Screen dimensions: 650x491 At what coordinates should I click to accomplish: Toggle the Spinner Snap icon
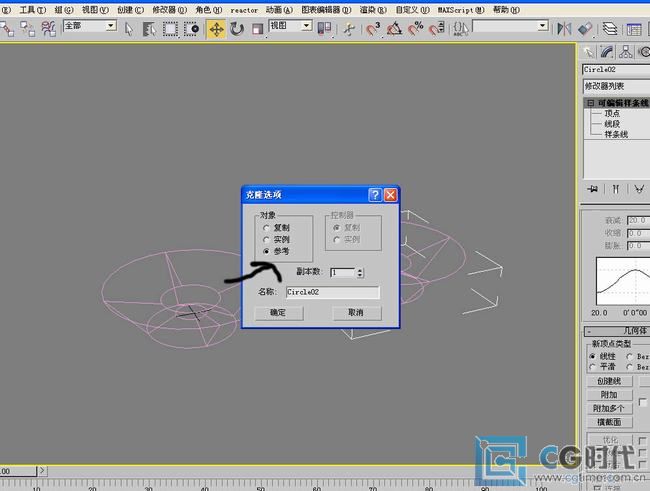(x=436, y=29)
